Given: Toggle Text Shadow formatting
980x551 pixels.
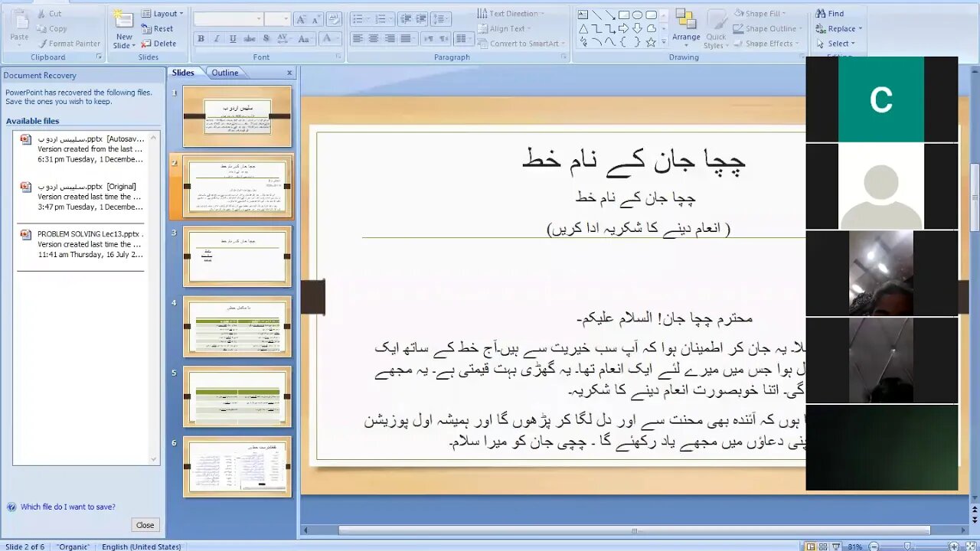Looking at the screenshot, I should coord(266,38).
